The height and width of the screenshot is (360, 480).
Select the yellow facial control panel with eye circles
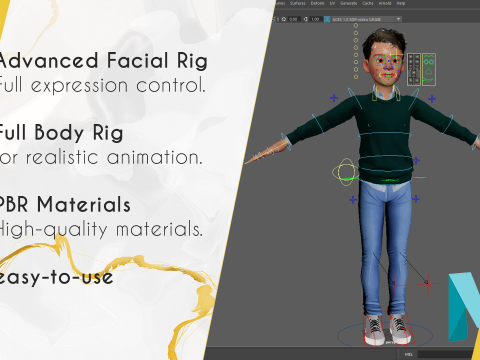point(429,69)
